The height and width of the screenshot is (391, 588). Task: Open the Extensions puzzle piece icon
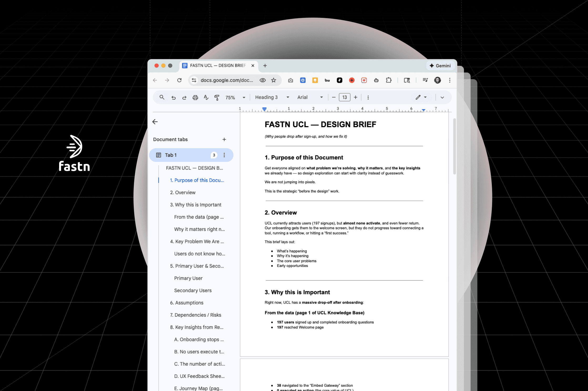pyautogui.click(x=389, y=80)
